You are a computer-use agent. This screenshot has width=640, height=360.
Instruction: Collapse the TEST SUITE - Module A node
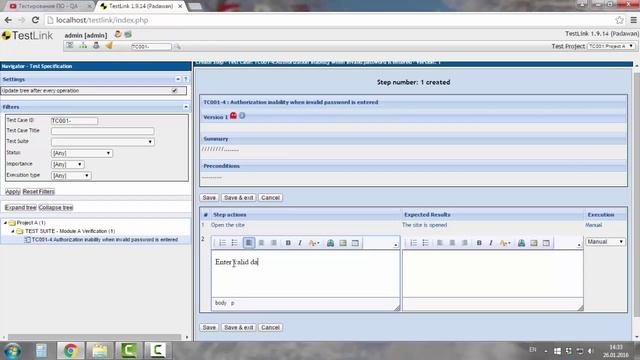tap(13, 231)
